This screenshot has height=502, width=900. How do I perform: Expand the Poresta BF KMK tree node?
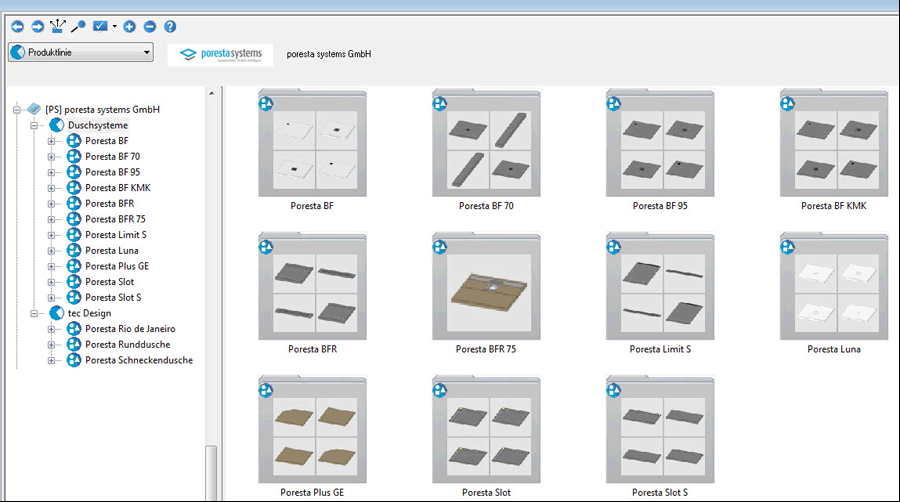point(51,188)
